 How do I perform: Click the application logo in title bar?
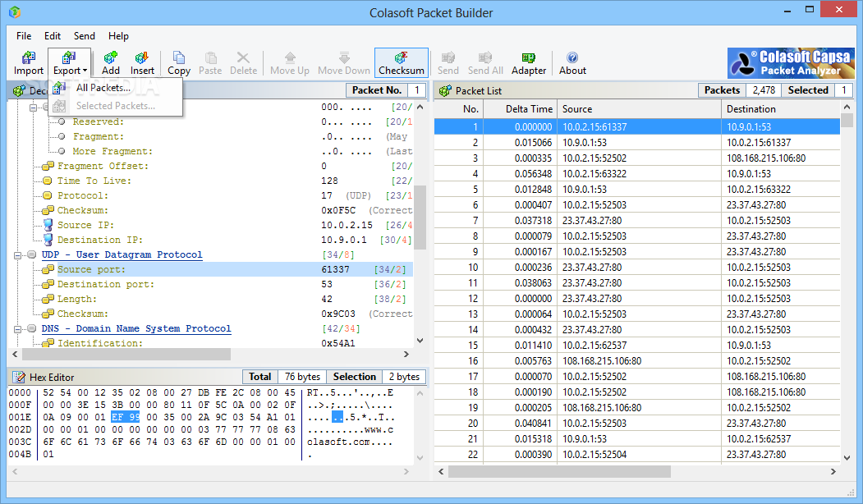click(15, 11)
